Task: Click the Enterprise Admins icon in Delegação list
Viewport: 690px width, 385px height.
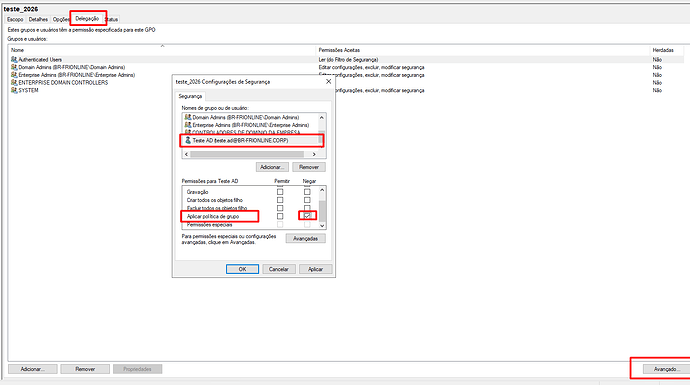Action: [14, 75]
